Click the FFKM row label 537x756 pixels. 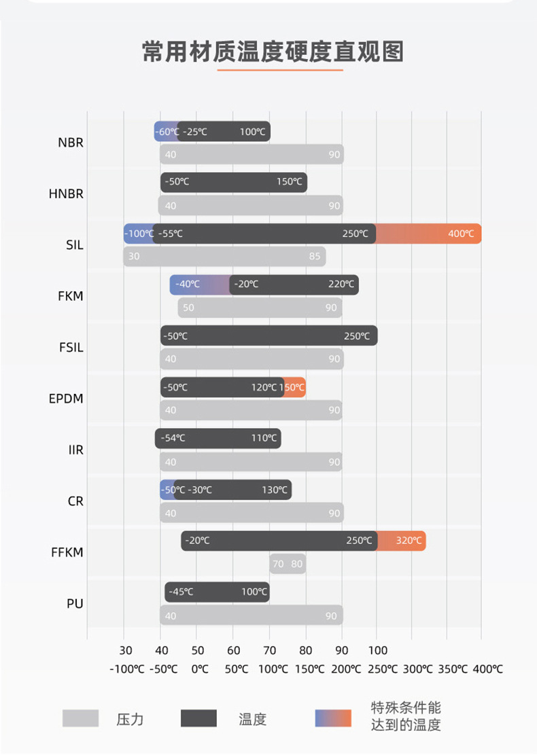[67, 552]
